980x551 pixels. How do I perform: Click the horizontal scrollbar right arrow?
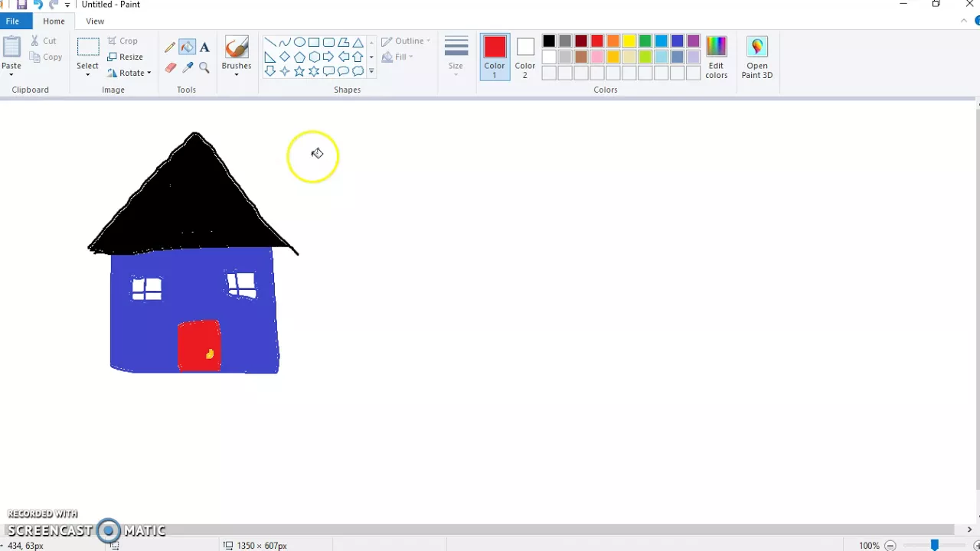pyautogui.click(x=969, y=530)
